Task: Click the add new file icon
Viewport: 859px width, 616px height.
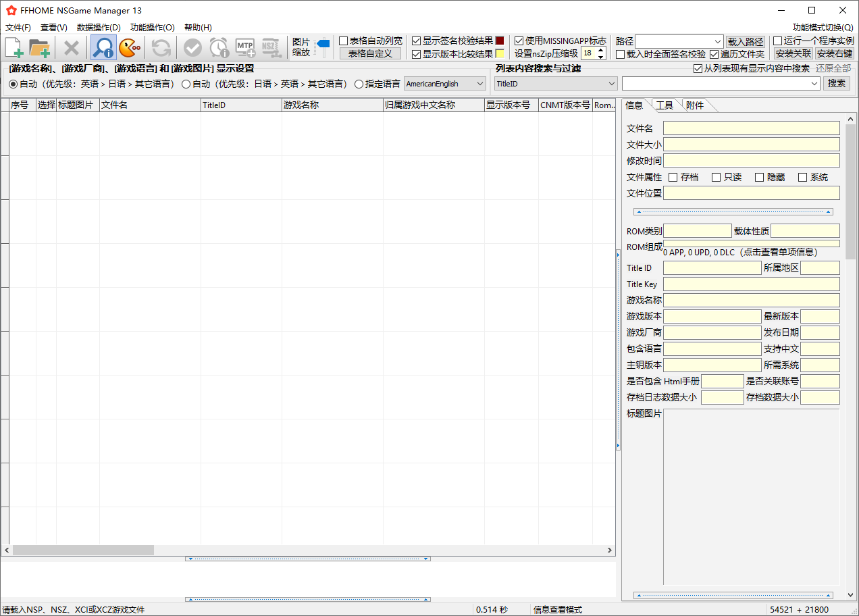Action: tap(14, 47)
